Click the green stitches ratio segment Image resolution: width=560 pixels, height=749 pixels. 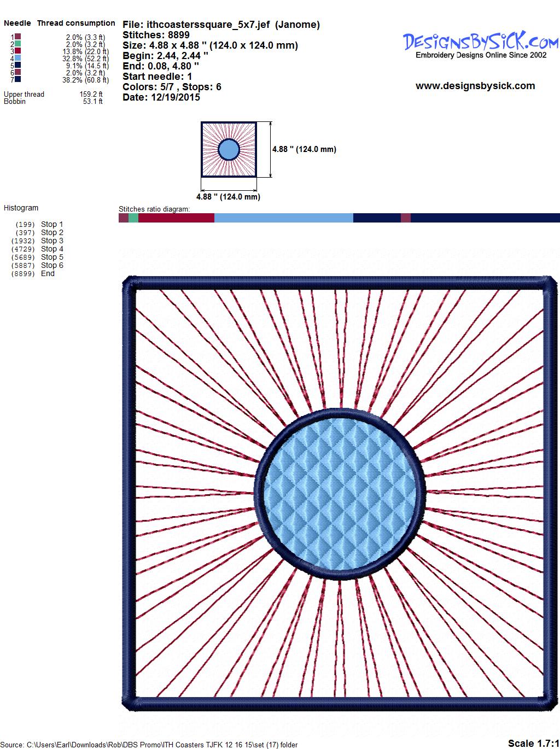(133, 218)
